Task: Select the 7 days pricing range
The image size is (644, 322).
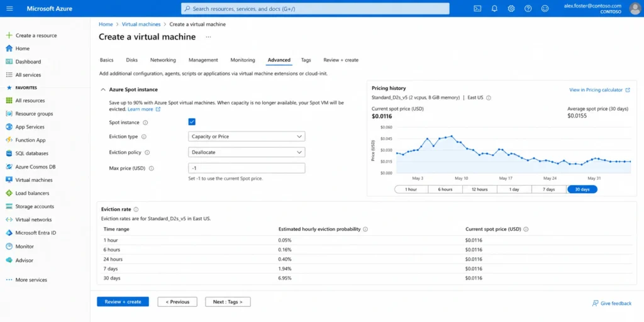Action: click(x=548, y=189)
